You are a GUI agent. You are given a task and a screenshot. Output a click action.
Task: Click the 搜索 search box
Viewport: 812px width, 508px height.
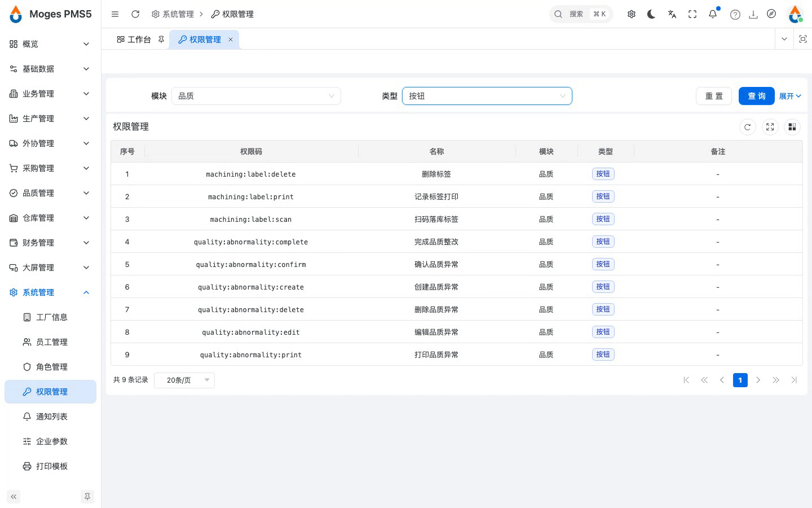point(581,14)
